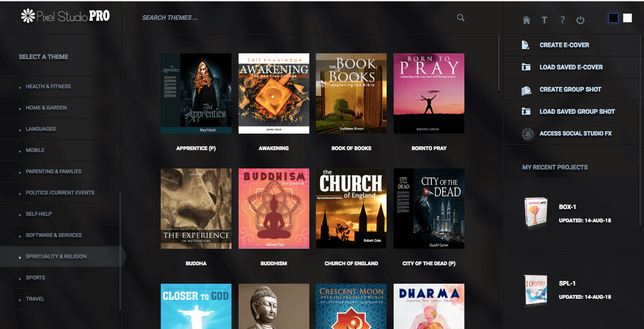Screen dimensions: 644x329
Task: Click the AWAKENING caption
Action: (x=274, y=148)
